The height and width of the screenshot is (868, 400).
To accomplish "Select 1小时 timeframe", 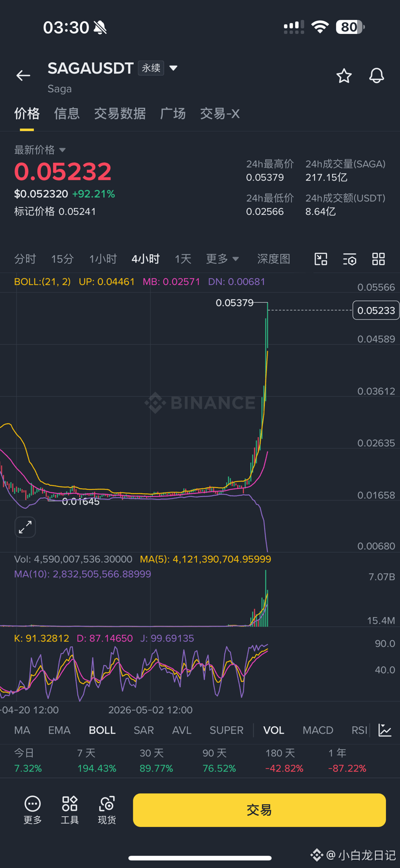I will tap(103, 259).
